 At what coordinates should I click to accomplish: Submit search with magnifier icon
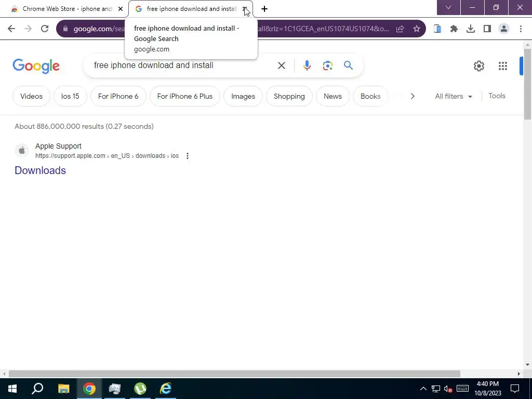348,65
